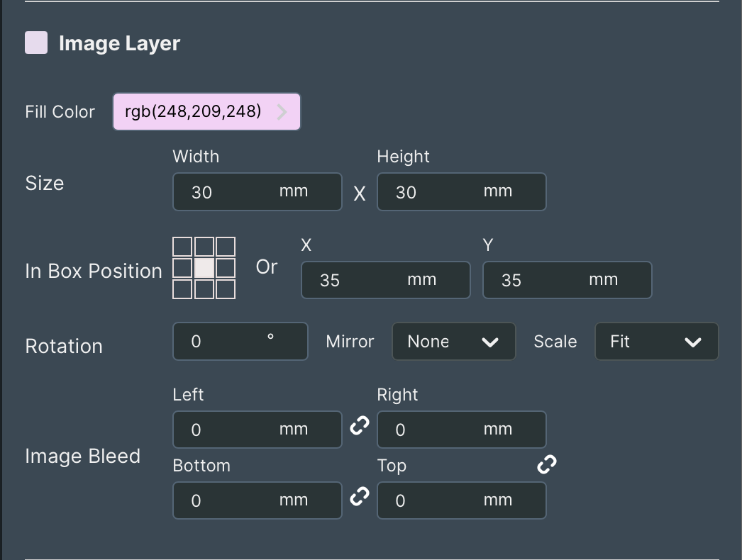Viewport: 742px width, 560px height.
Task: Select top-left In Box Position cell
Action: (182, 247)
